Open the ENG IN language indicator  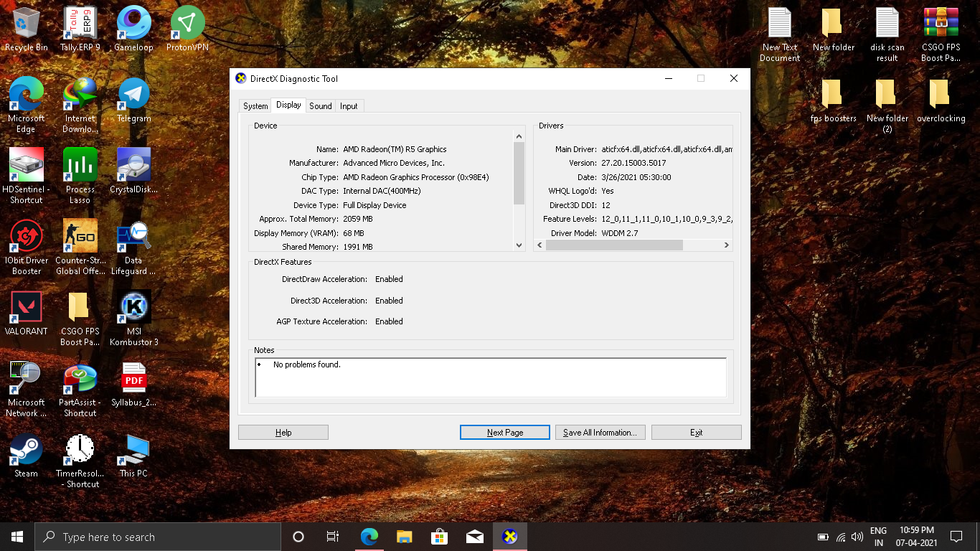click(878, 537)
